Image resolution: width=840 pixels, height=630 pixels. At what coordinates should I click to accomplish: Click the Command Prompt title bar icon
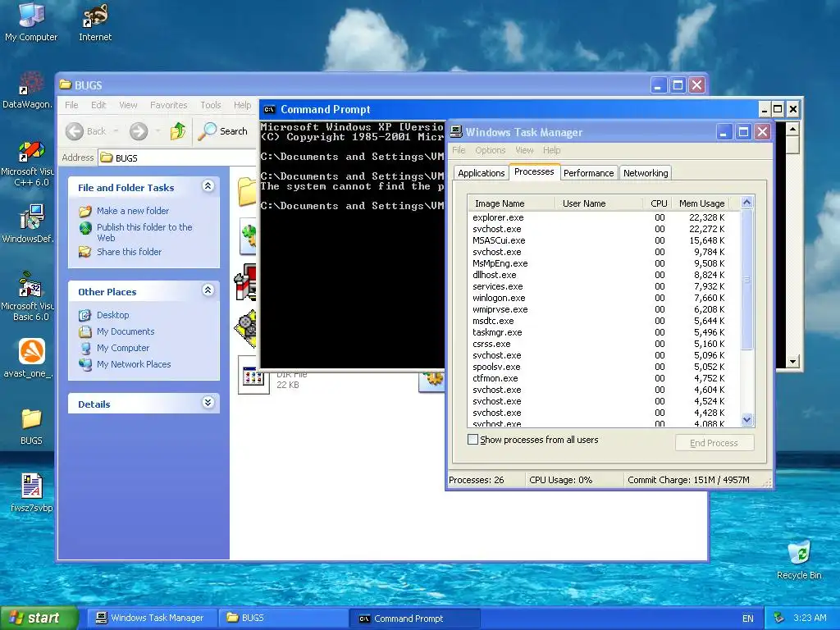point(269,110)
